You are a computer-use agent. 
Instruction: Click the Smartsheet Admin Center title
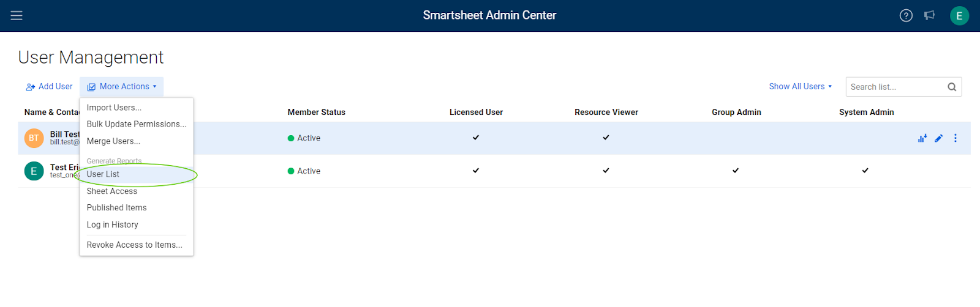pos(489,15)
